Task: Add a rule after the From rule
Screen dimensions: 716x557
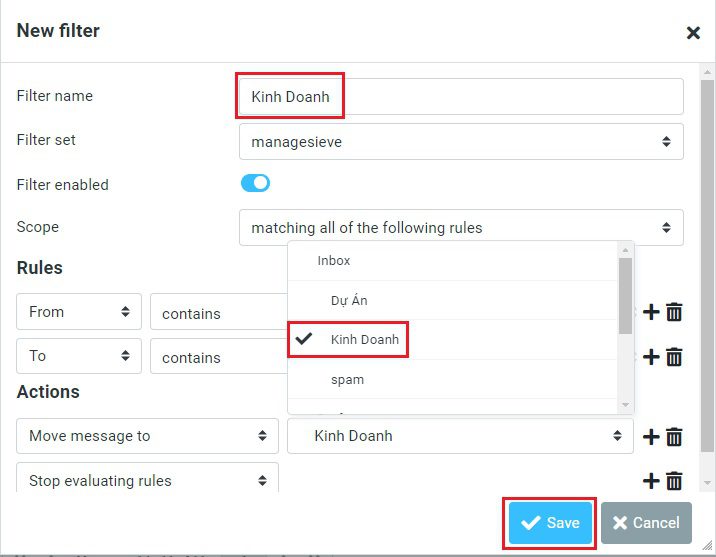Action: click(x=651, y=312)
